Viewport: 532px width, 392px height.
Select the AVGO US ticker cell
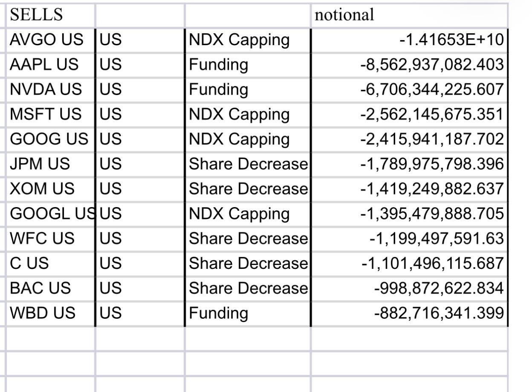click(50, 40)
